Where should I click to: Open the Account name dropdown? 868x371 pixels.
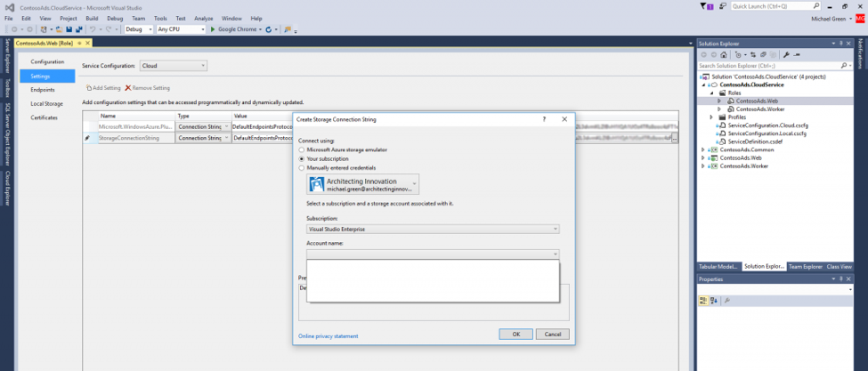(433, 254)
